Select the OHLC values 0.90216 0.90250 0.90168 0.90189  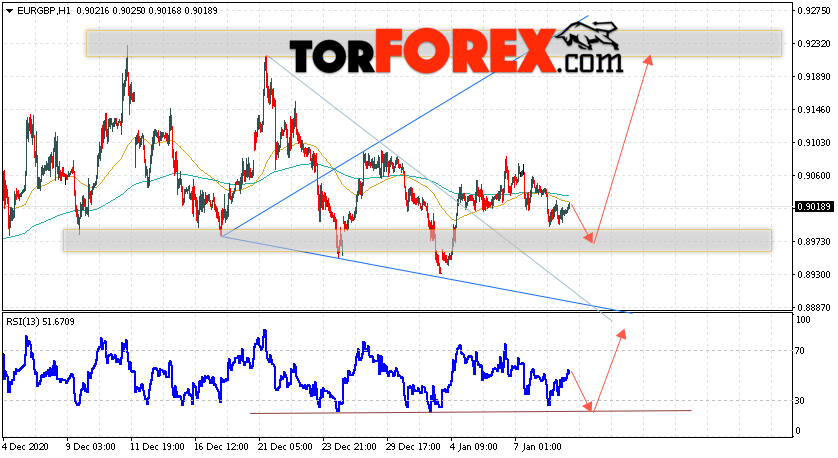point(147,11)
